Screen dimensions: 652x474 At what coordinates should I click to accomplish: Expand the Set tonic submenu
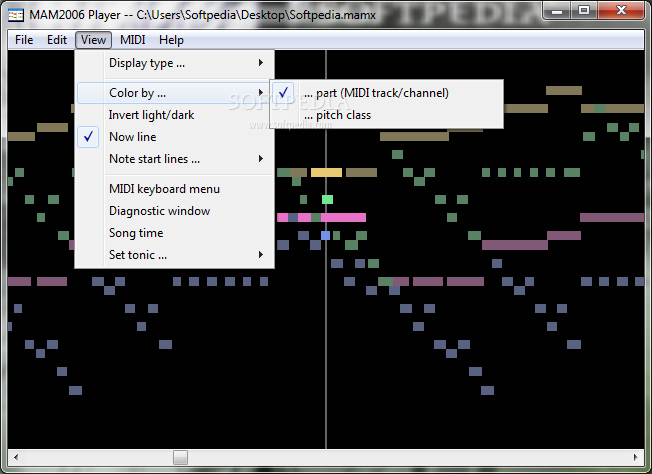pyautogui.click(x=175, y=255)
